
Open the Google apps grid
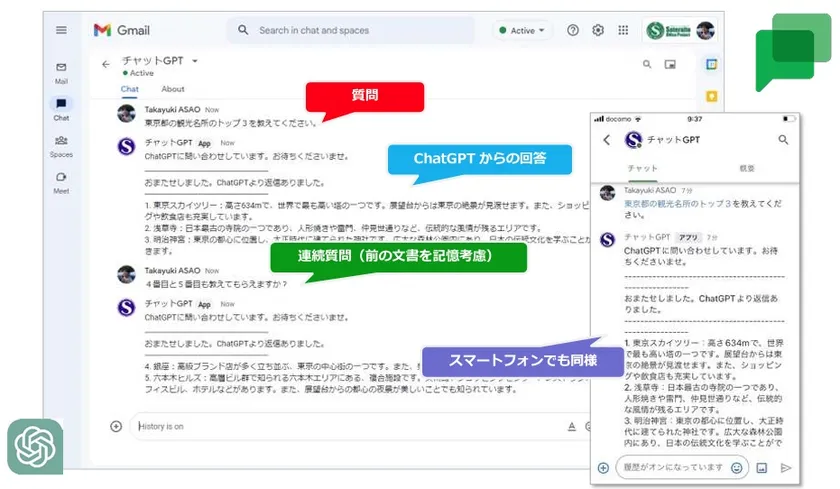tap(623, 30)
